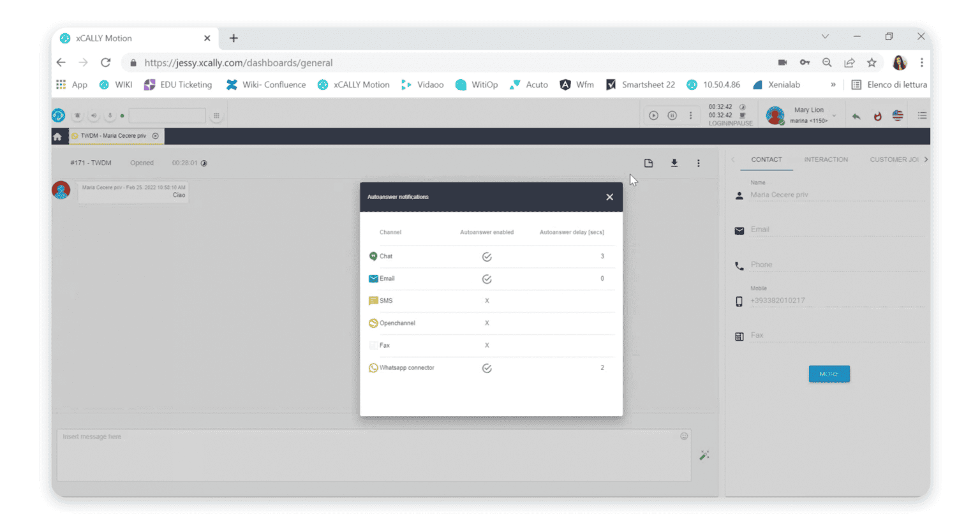Image resolution: width=980 pixels, height=525 pixels.
Task: Click the xCALLY logo in toolbar
Action: pyautogui.click(x=58, y=115)
